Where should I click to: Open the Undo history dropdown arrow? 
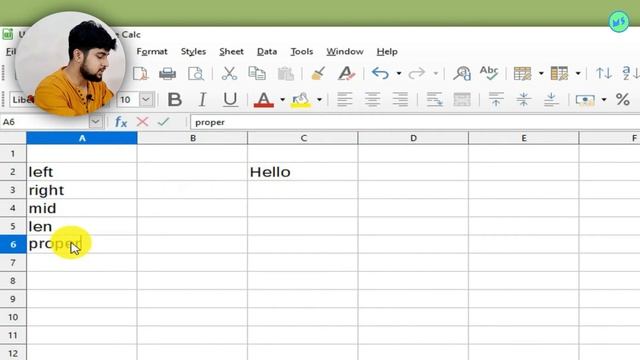[x=399, y=74]
